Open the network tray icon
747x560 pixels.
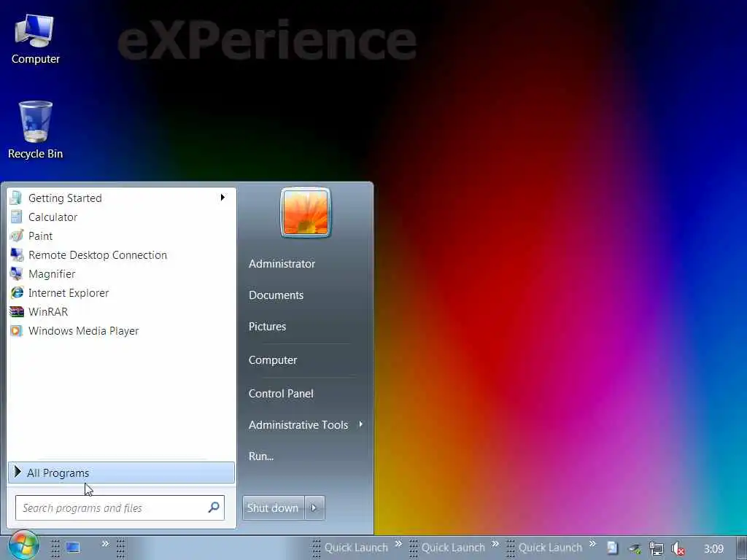[657, 549]
